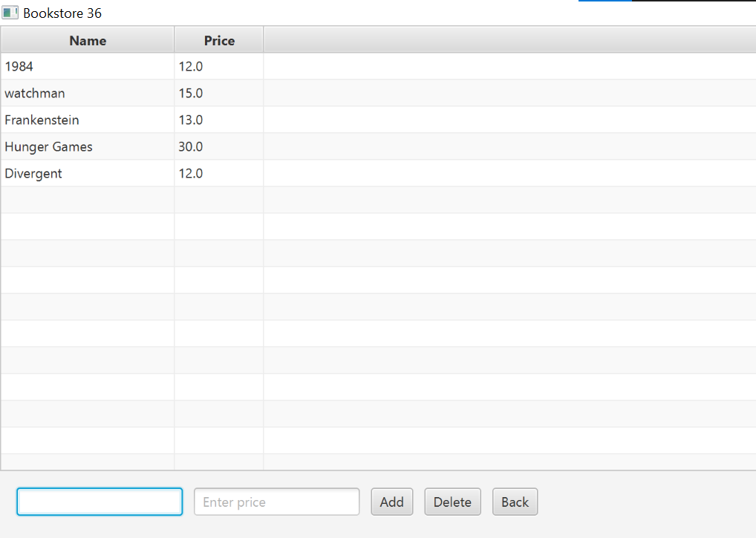This screenshot has height=538, width=756.
Task: Sort table by the Price column header
Action: coord(219,41)
